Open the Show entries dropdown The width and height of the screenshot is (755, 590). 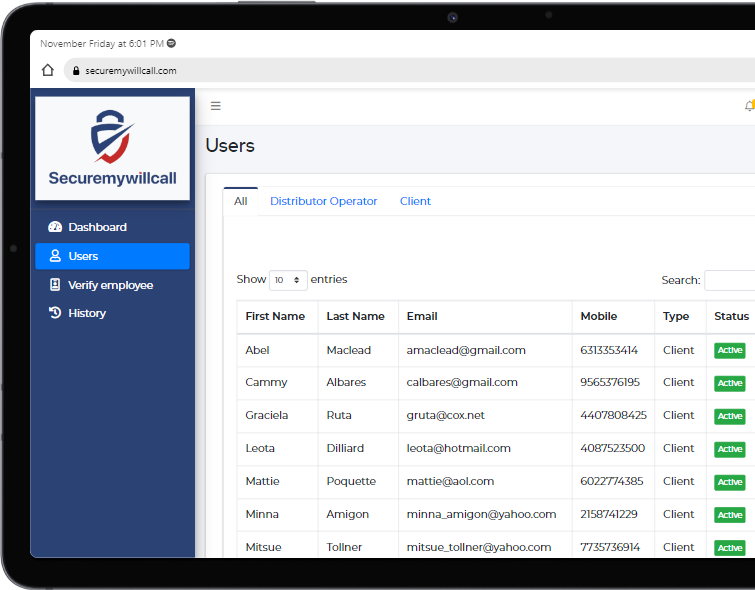click(x=288, y=280)
